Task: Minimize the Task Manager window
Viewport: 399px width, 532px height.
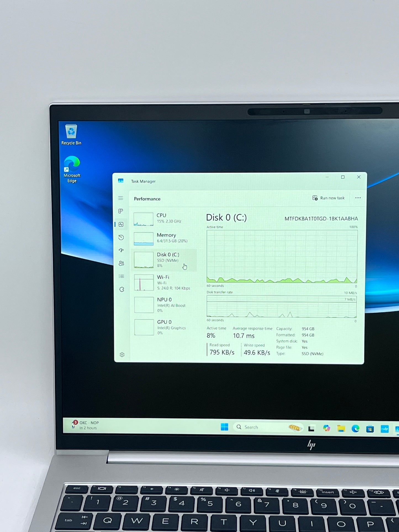Action: tap(327, 177)
